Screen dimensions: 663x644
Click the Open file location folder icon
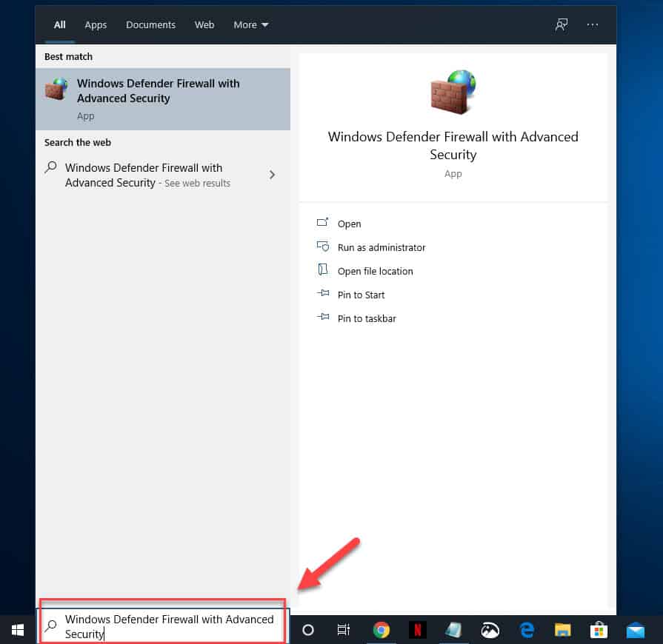tap(323, 269)
